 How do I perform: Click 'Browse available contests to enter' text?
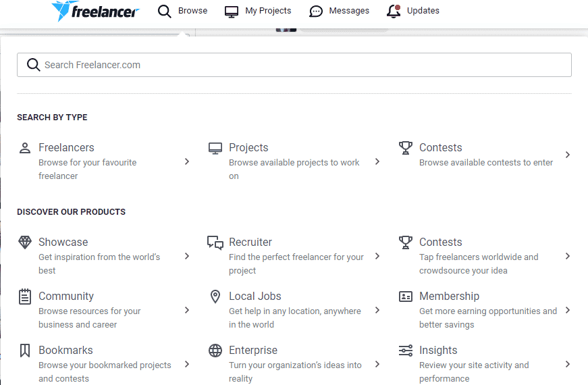pos(486,163)
